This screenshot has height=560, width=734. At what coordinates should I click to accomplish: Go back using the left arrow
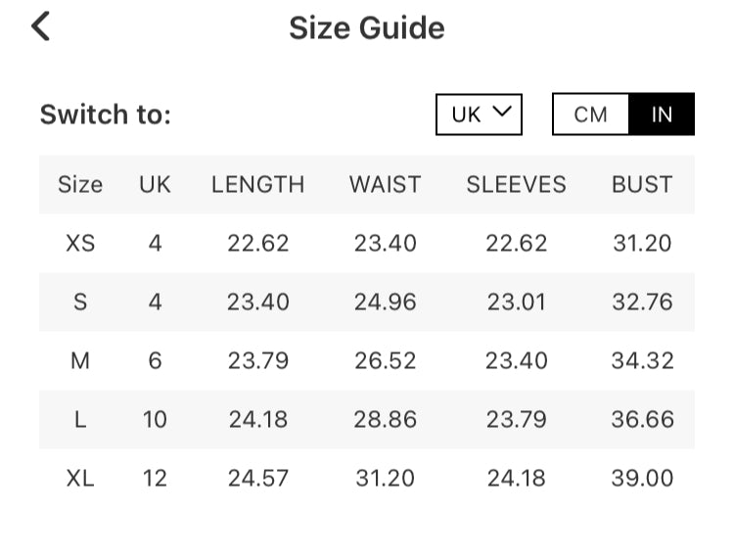[x=40, y=26]
